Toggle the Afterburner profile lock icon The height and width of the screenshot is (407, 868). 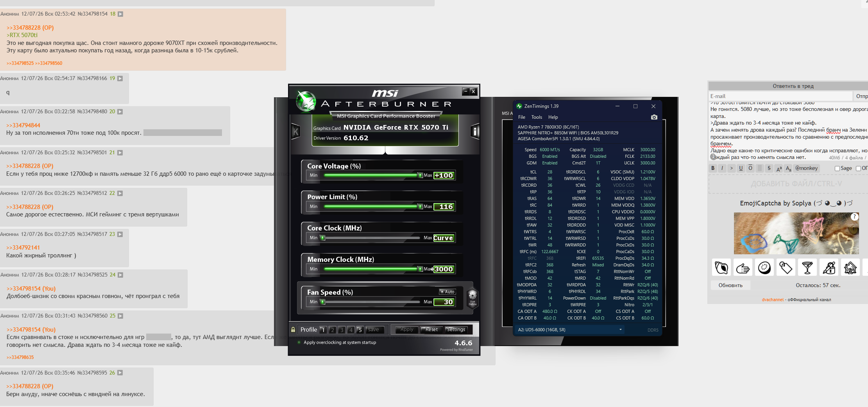pos(293,330)
